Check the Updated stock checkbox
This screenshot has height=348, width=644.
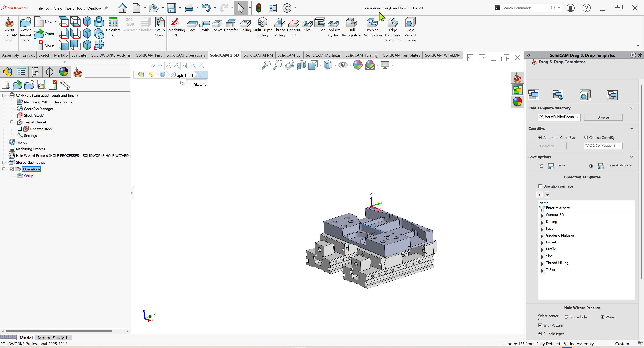point(19,129)
